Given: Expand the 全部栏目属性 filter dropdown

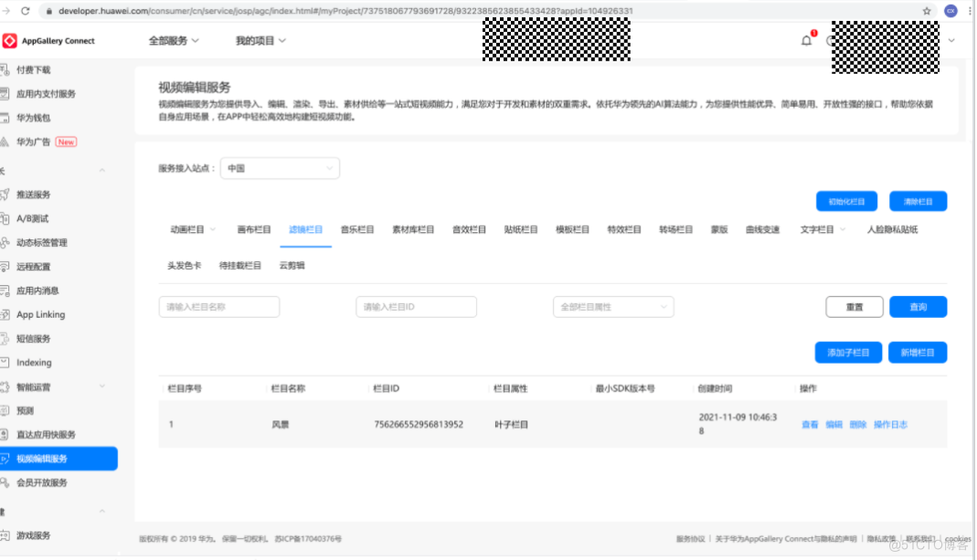Looking at the screenshot, I should click(612, 307).
